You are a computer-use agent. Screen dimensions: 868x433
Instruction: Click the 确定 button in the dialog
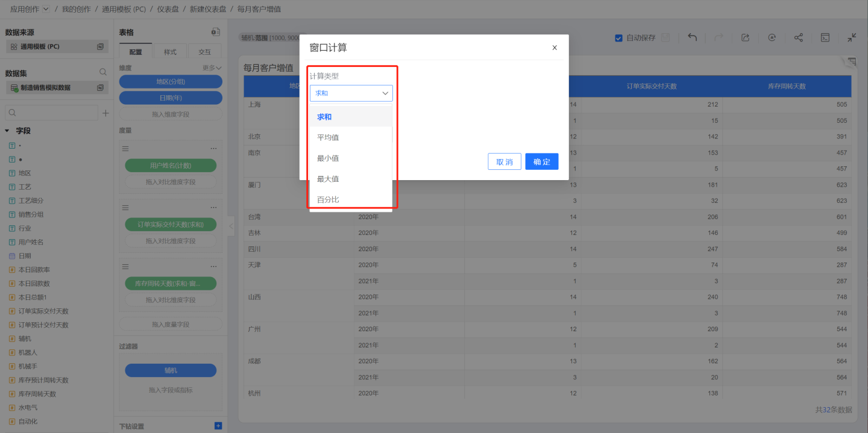tap(541, 161)
